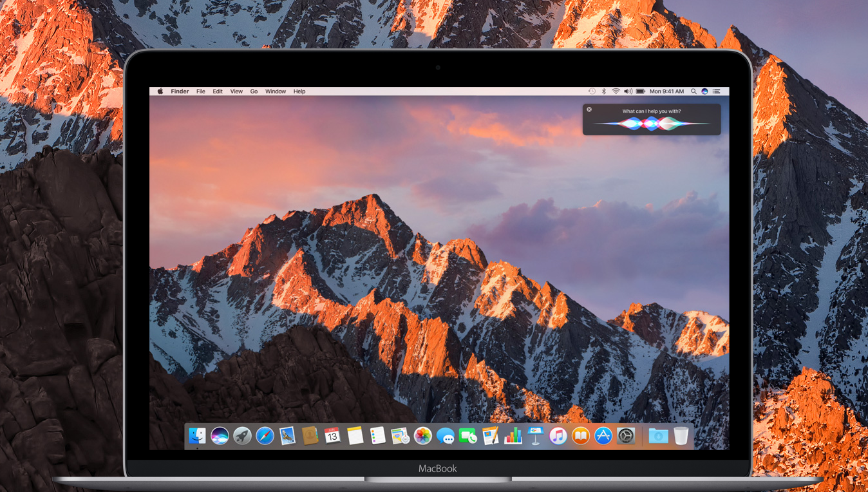Launch Mail from the Dock

[287, 436]
